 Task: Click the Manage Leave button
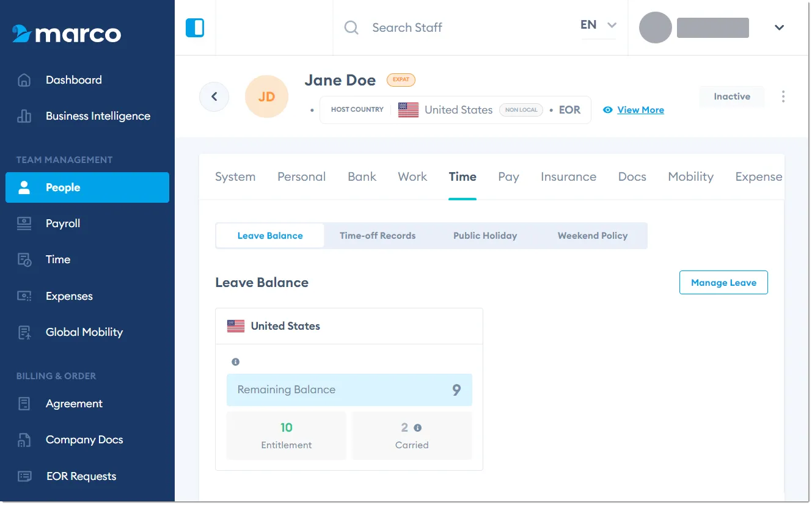coord(723,283)
